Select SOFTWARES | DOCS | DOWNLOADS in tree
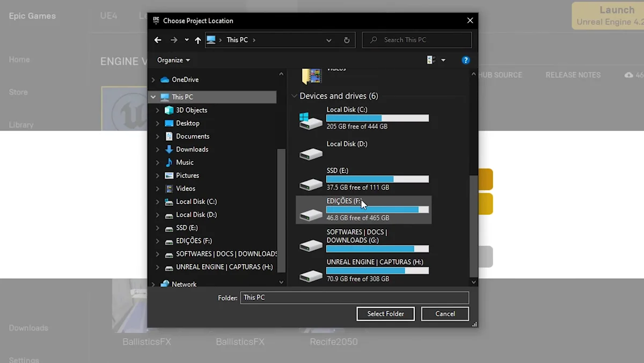644x363 pixels. (x=226, y=254)
